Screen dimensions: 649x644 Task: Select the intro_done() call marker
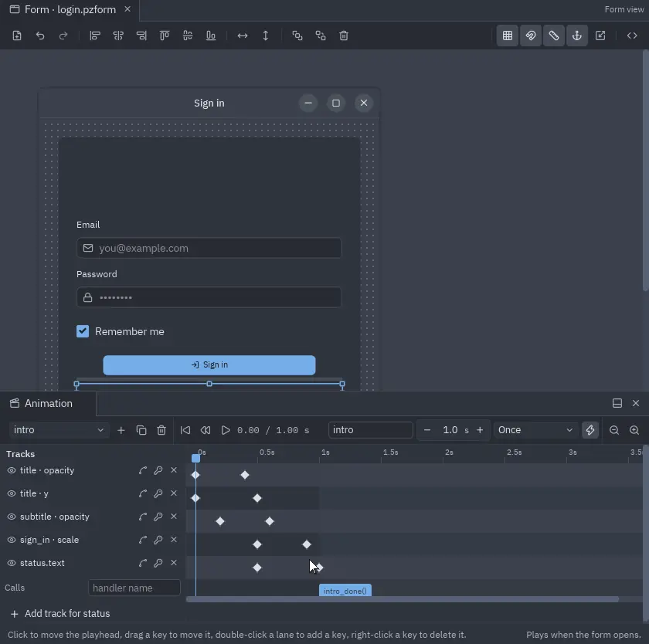coord(345,591)
